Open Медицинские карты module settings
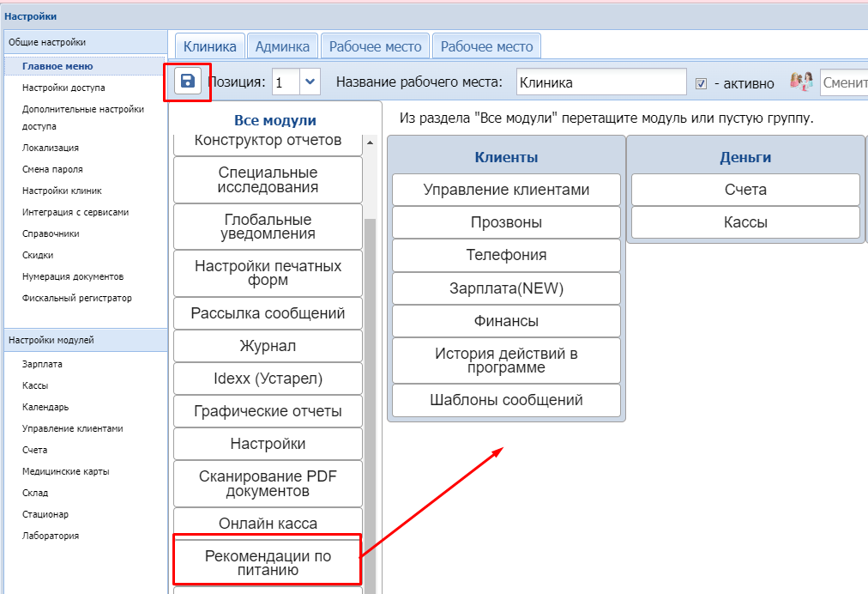This screenshot has width=868, height=594. point(66,471)
